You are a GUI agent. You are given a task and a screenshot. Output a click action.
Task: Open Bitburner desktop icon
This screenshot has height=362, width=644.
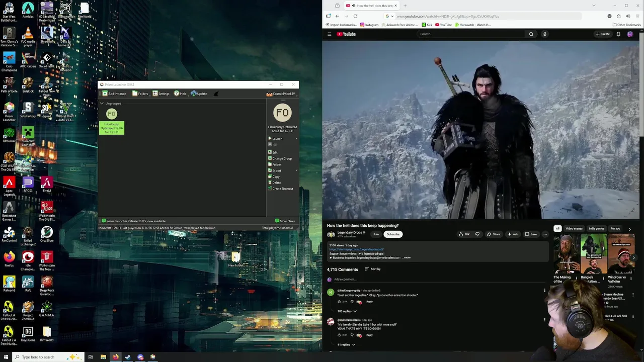click(x=9, y=135)
